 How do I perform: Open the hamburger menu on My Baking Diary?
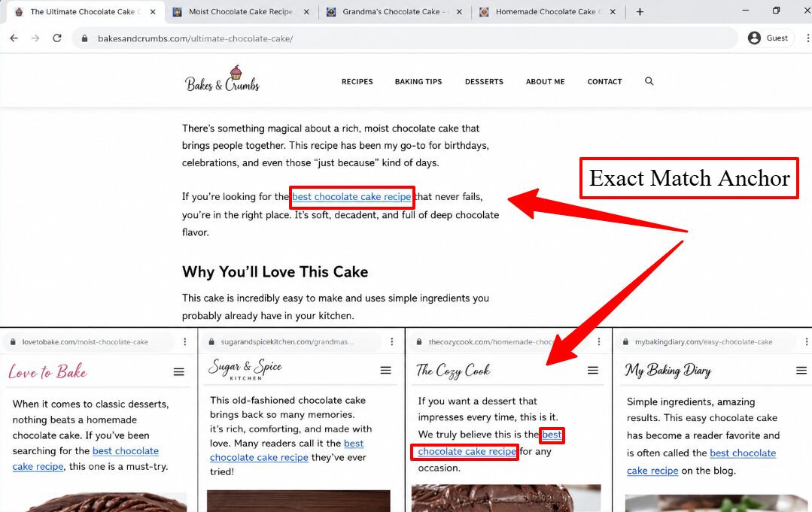801,371
